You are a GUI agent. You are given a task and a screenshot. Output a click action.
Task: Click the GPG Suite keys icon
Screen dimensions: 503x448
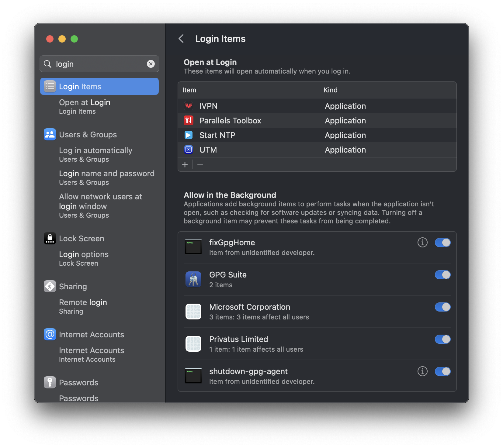point(193,279)
